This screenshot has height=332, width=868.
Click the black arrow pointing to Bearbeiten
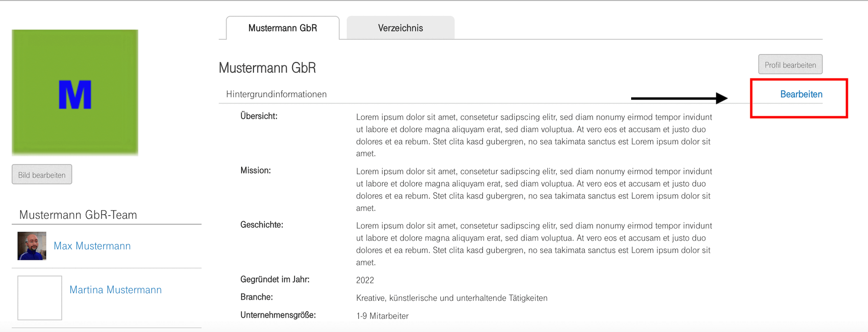click(x=679, y=99)
